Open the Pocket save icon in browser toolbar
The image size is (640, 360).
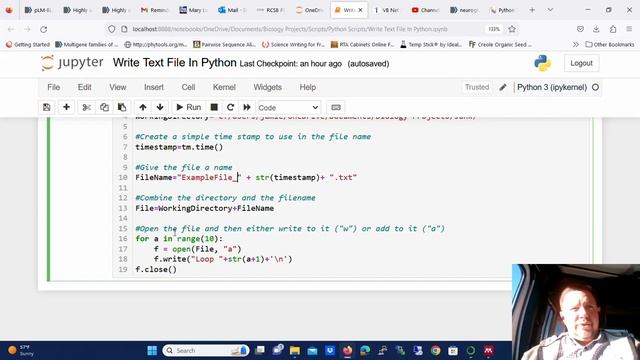580,29
